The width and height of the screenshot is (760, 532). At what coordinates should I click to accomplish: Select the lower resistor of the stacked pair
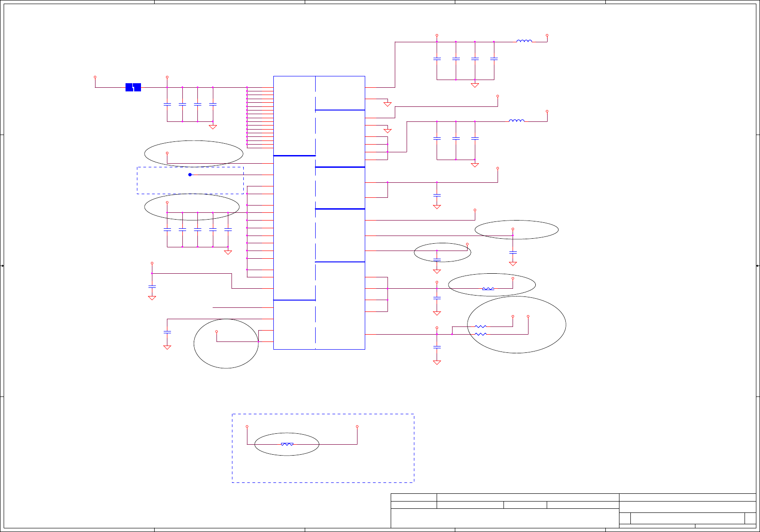tap(481, 334)
